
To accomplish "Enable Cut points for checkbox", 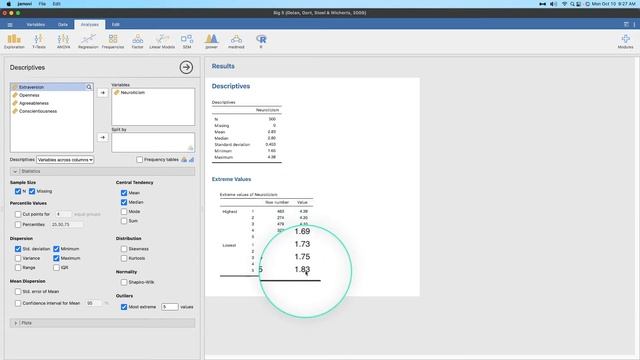I will 18,214.
